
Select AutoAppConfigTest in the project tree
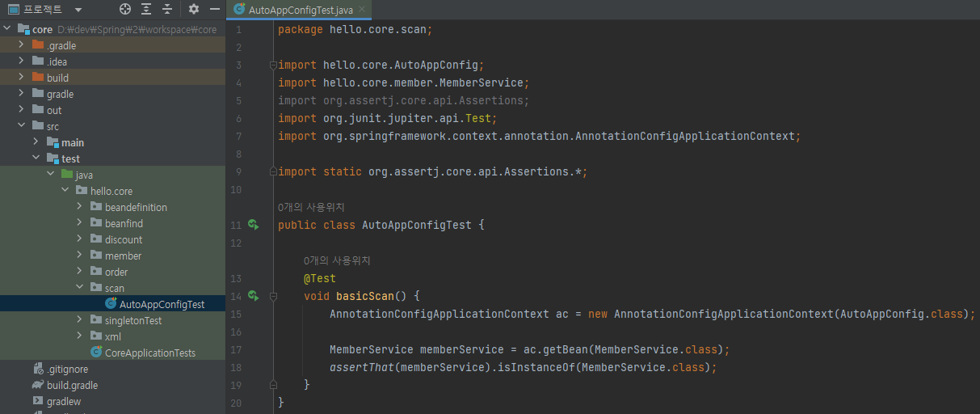113,304
